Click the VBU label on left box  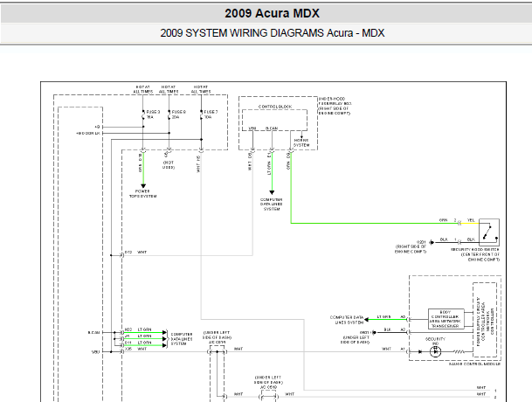click(96, 352)
